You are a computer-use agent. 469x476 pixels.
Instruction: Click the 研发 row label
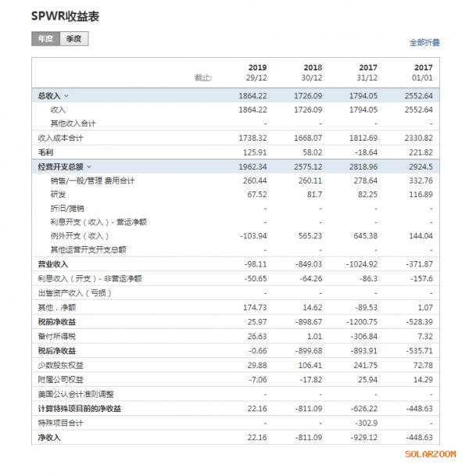58,195
